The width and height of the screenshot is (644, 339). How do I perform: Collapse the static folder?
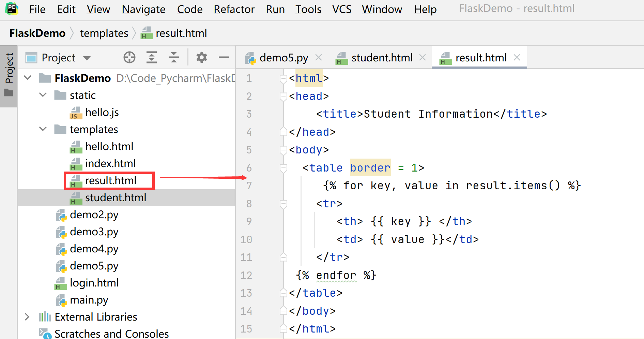pos(43,95)
